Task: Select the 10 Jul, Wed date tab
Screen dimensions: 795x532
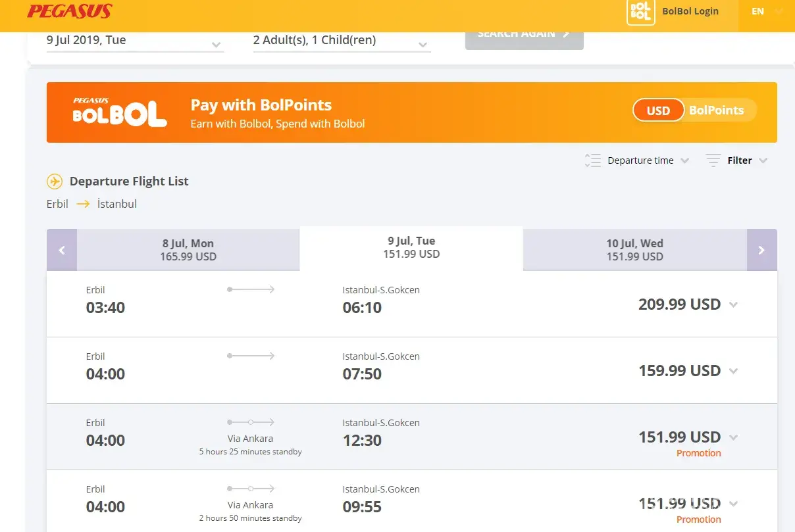Action: [634, 250]
